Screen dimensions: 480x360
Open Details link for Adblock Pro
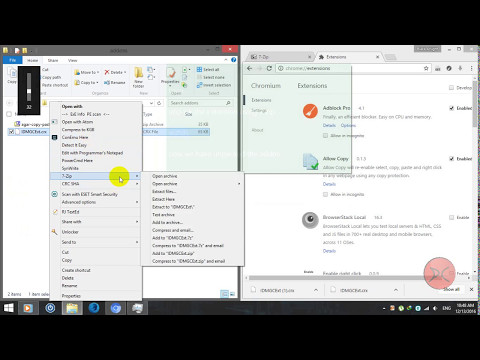329,125
